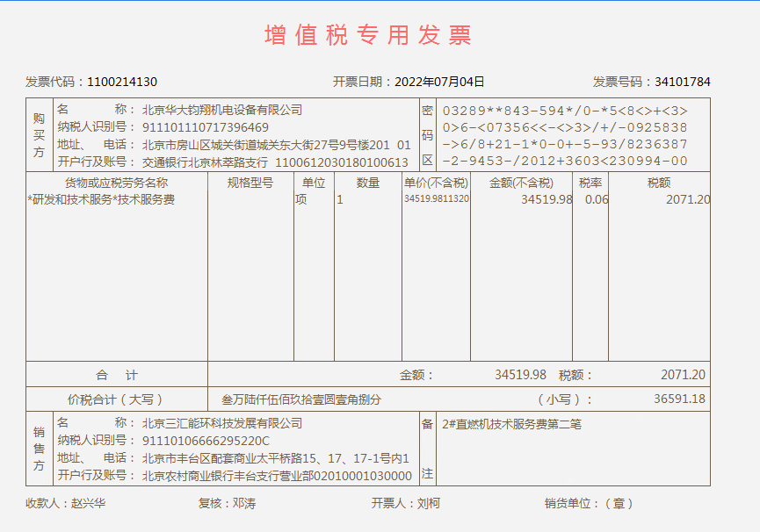The width and height of the screenshot is (760, 532).
Task: Click the unit price value 34519.9811320
Action: tap(436, 199)
